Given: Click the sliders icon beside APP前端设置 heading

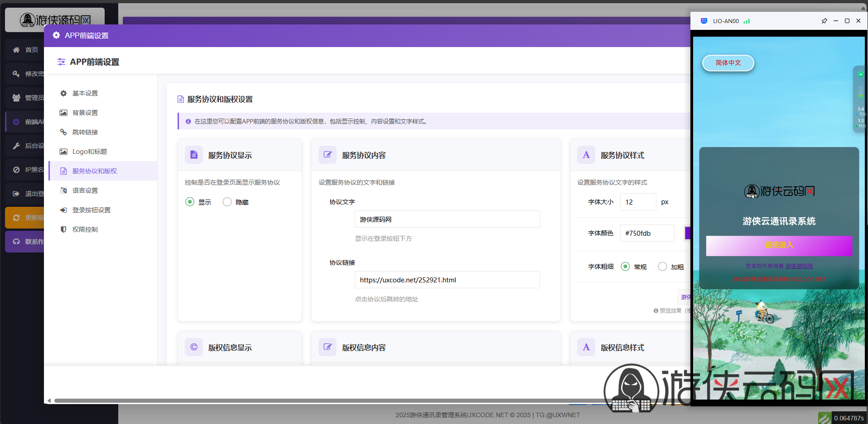Looking at the screenshot, I should tap(61, 62).
